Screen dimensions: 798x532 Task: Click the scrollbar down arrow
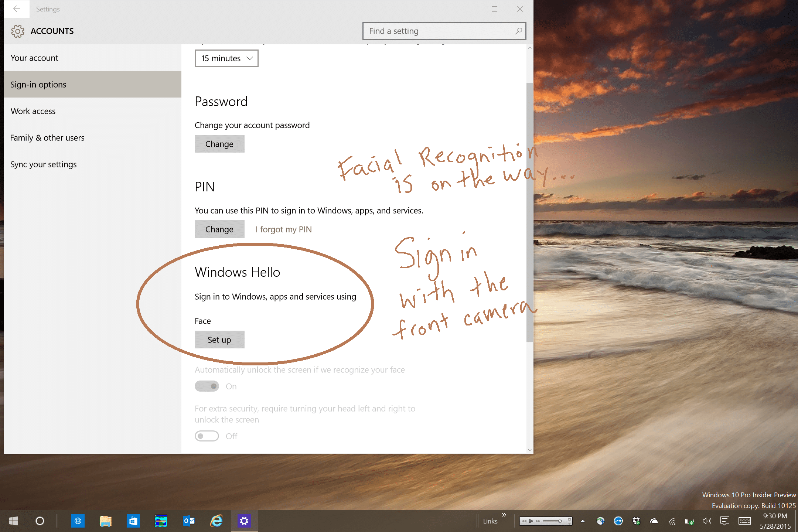pos(530,450)
